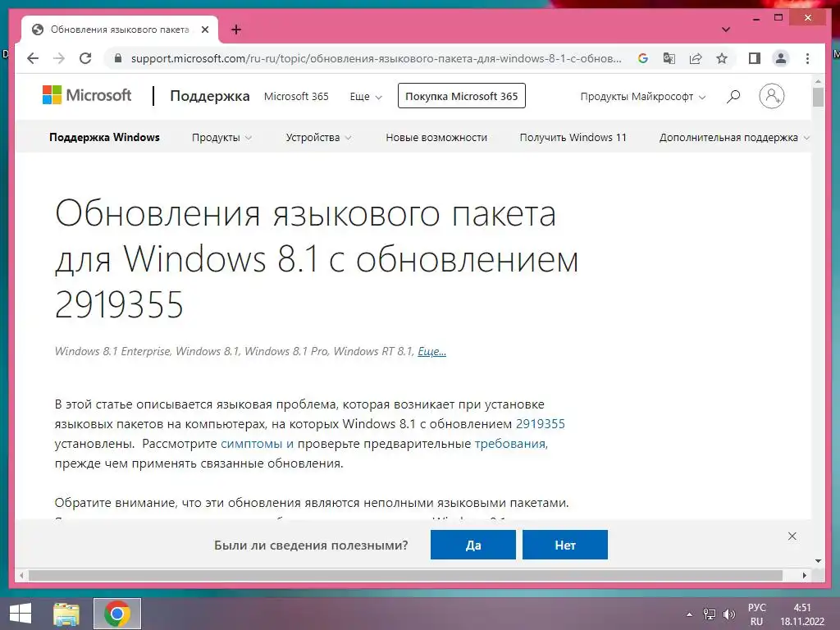The height and width of the screenshot is (630, 840).
Task: Open the Получить Windows 11 menu item
Action: pos(573,138)
